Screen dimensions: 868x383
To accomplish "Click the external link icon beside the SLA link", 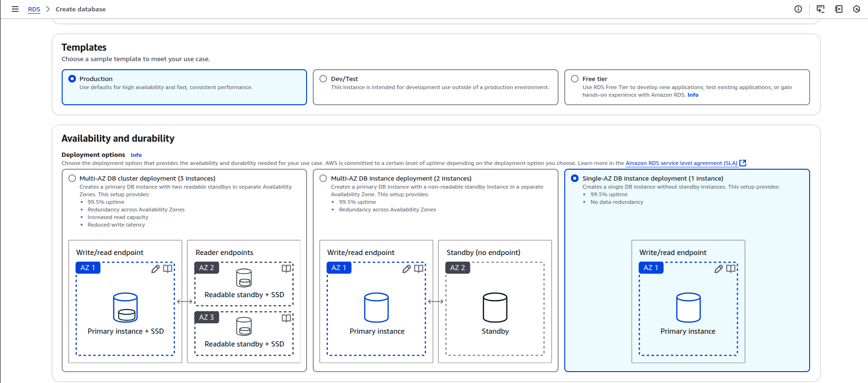I will coord(743,163).
